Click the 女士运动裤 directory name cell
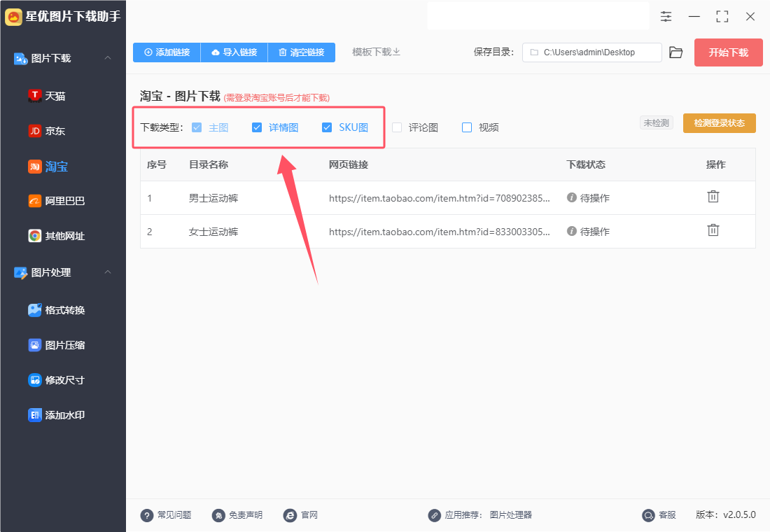The height and width of the screenshot is (532, 770). (x=213, y=232)
